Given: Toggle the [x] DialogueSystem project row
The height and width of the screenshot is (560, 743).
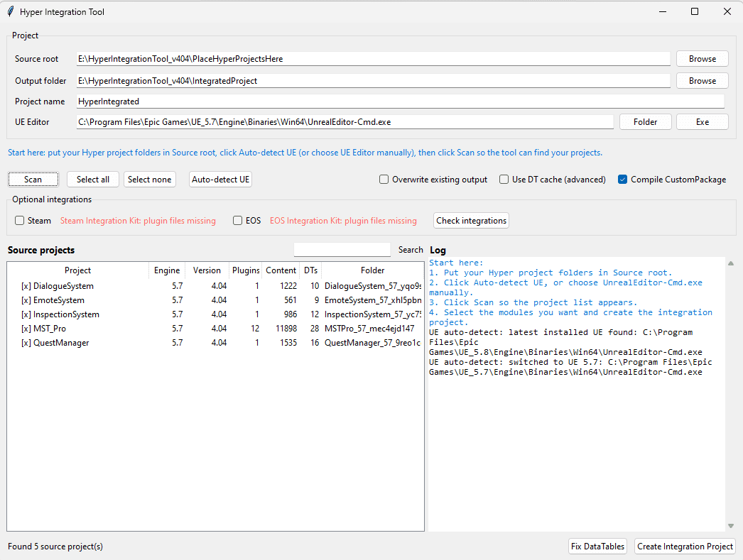Looking at the screenshot, I should pos(216,286).
